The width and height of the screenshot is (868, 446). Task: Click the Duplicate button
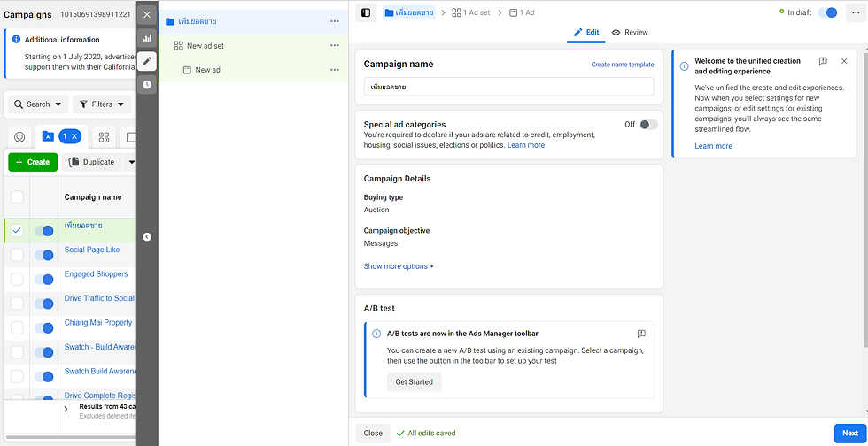(92, 162)
